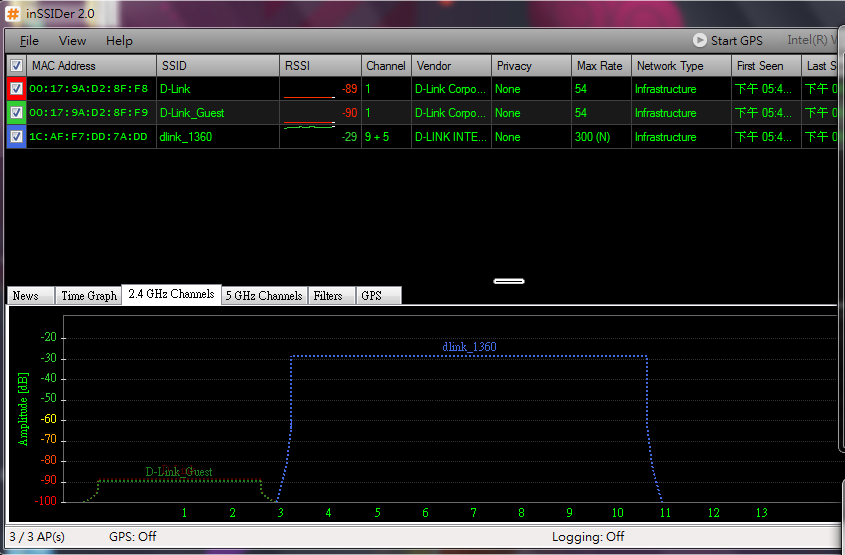Sort by RSSI column header
Image resolution: width=845 pixels, height=555 pixels.
pyautogui.click(x=320, y=66)
